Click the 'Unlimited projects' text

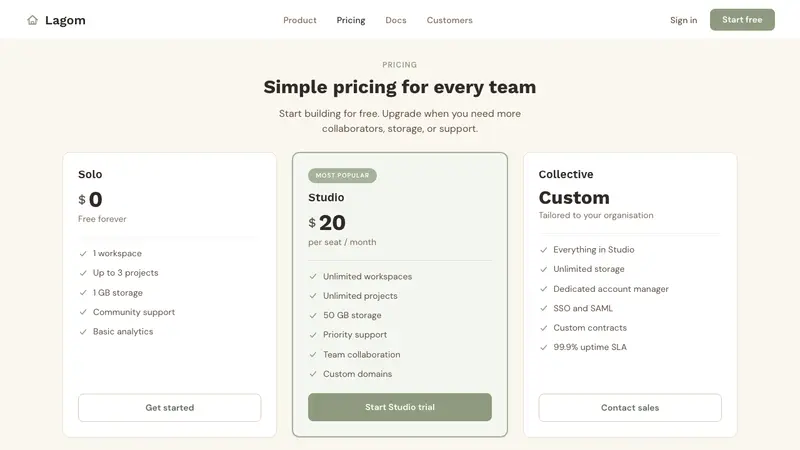point(360,296)
